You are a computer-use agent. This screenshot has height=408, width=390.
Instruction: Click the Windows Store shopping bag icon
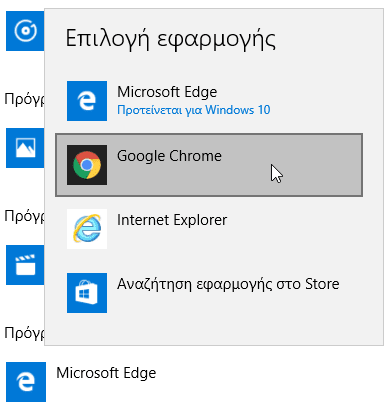coord(87,293)
